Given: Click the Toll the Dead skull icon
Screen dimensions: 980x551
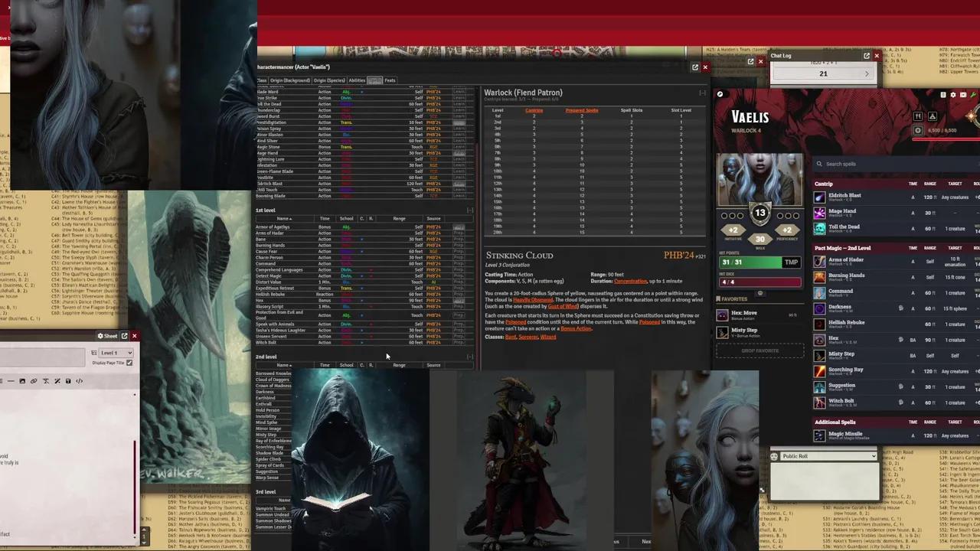Looking at the screenshot, I should [x=820, y=228].
